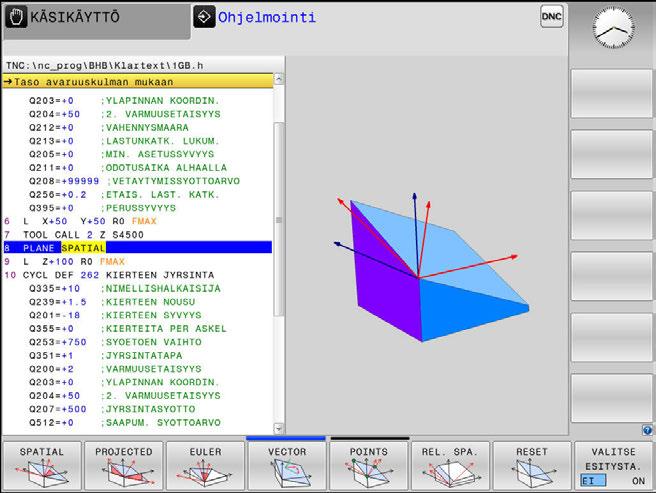The image size is (656, 493).
Task: Toggle VALITSE ESITYSTA EI/ON softkey
Action: tap(613, 466)
